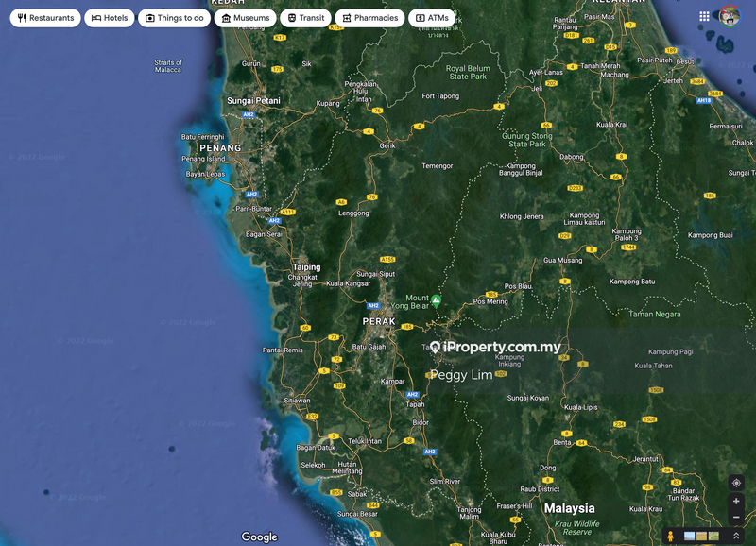Search for Pharmacies on map
756x546 pixels.
pyautogui.click(x=369, y=18)
